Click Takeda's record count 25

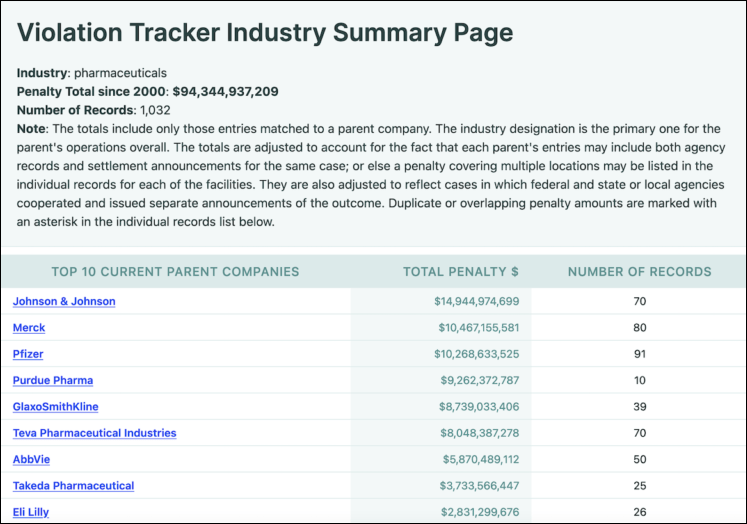(x=640, y=485)
